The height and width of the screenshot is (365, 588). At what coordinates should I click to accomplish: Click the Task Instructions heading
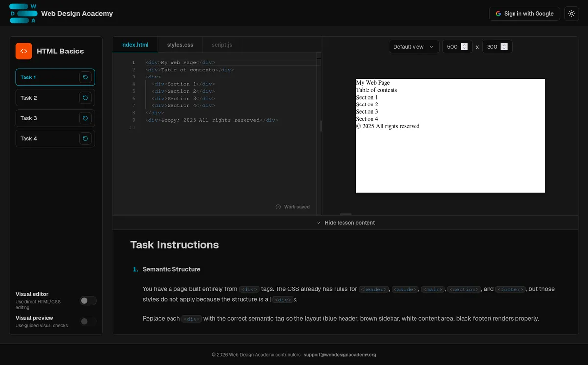pos(174,245)
